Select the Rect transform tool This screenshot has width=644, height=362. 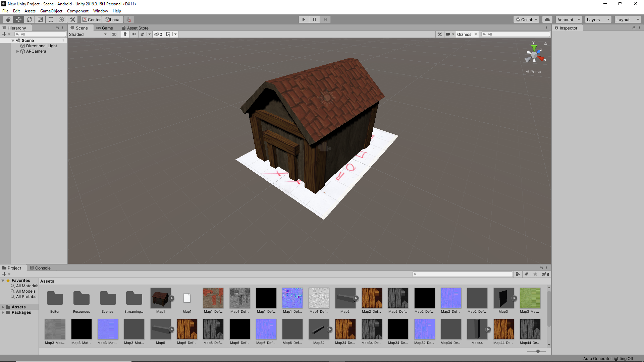pyautogui.click(x=51, y=19)
